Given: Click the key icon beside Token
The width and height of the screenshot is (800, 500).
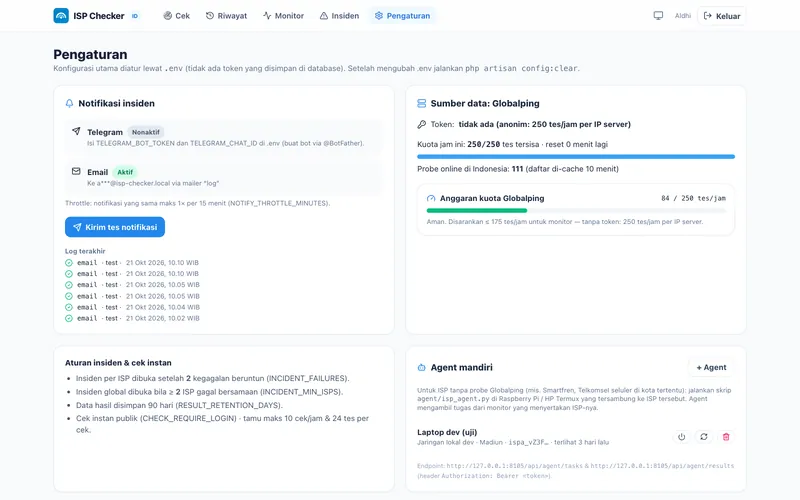Looking at the screenshot, I should click(421, 124).
